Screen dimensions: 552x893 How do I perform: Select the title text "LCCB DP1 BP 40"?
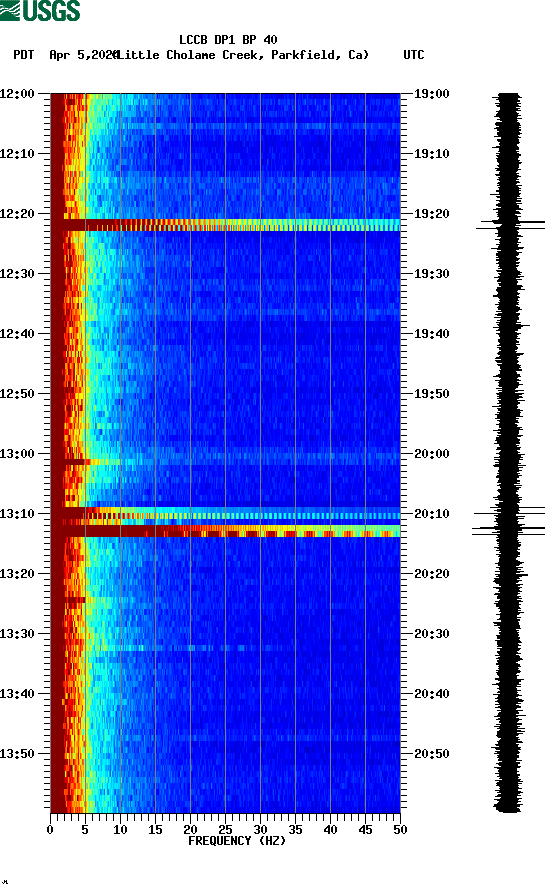[228, 40]
